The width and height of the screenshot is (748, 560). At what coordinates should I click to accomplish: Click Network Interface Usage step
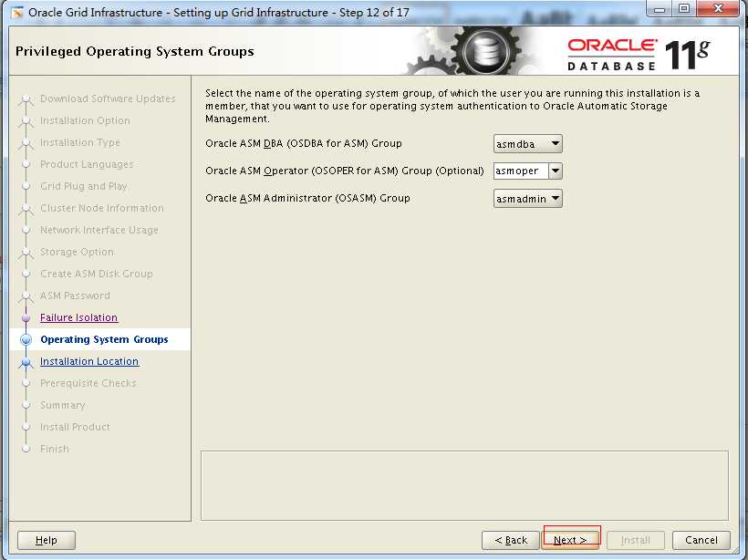pos(99,231)
